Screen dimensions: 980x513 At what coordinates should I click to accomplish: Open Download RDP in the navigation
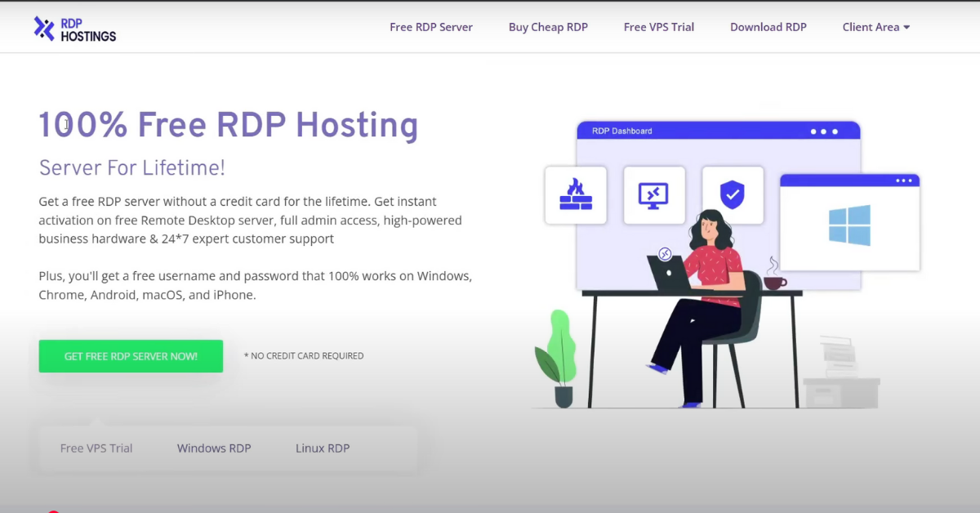[x=768, y=27]
